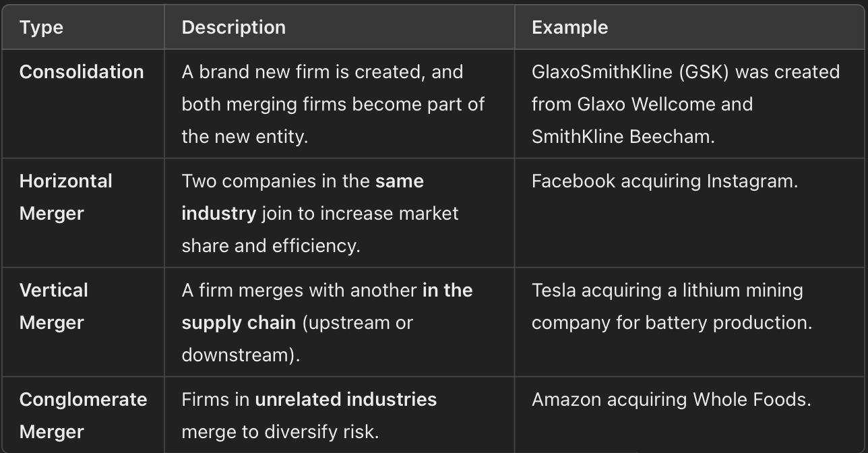This screenshot has height=453, width=868.
Task: Select the 'Facebook acquiring Instagram' example
Action: 664,181
